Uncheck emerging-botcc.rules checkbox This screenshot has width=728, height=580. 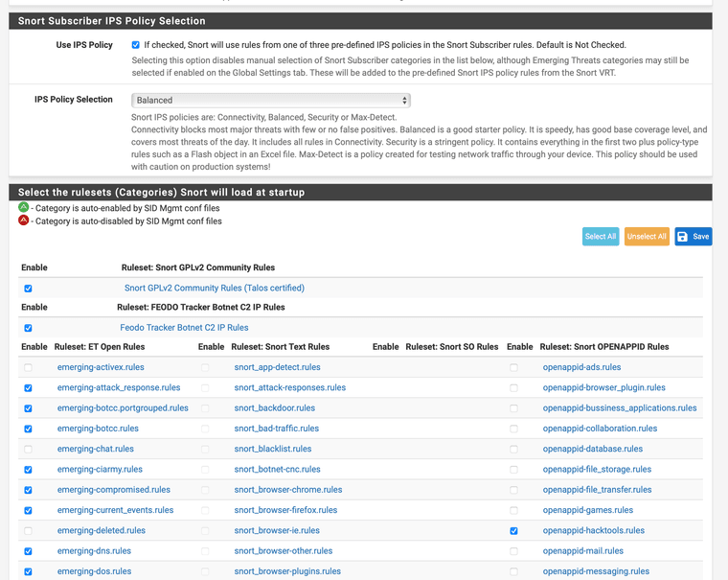(x=28, y=429)
